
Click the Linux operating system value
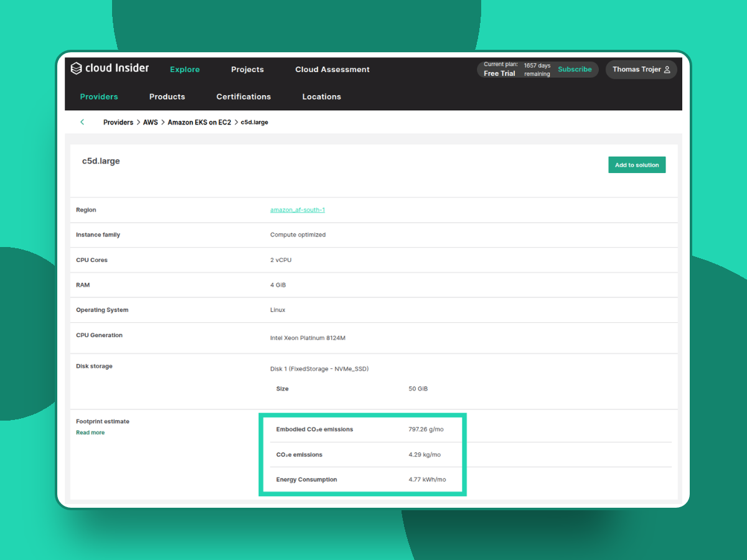click(x=278, y=310)
